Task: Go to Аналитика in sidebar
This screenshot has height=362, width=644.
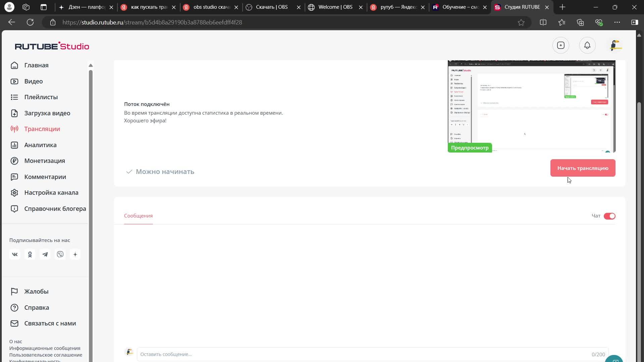Action: [40, 145]
